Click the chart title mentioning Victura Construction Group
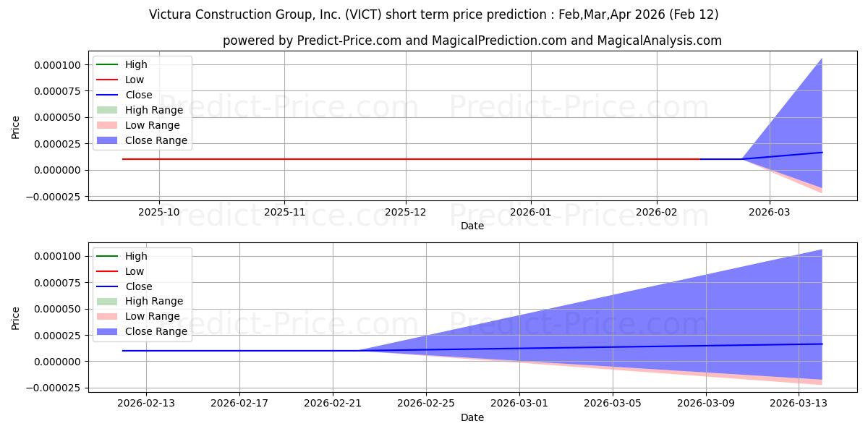 (x=433, y=14)
